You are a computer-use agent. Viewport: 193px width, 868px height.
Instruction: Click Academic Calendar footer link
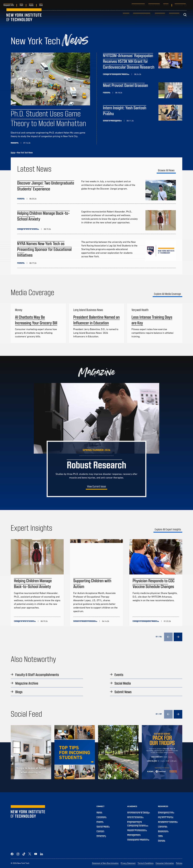[168, 822]
